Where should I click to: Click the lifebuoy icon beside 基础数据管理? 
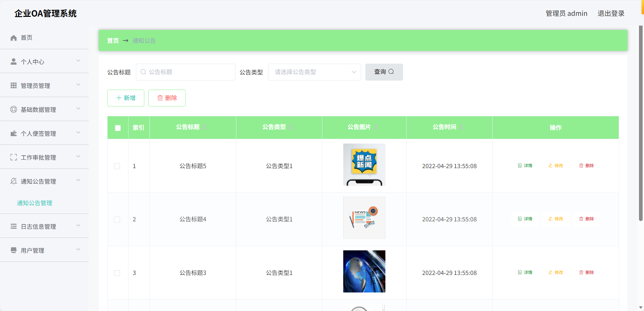13,109
